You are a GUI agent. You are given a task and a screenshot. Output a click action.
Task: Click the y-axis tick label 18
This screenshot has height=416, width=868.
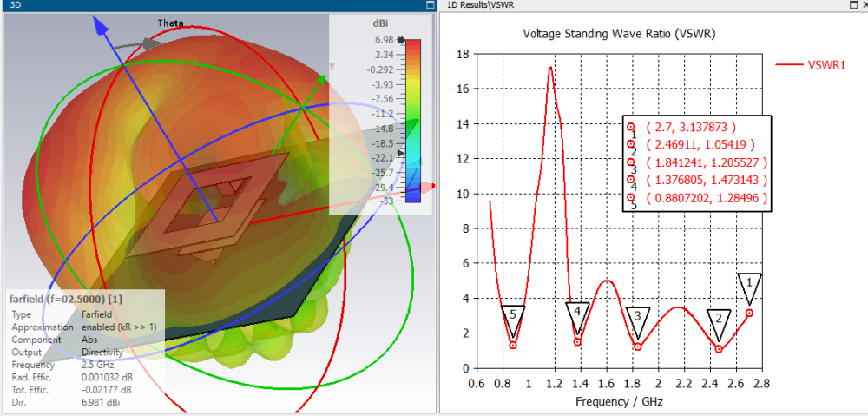[x=464, y=54]
